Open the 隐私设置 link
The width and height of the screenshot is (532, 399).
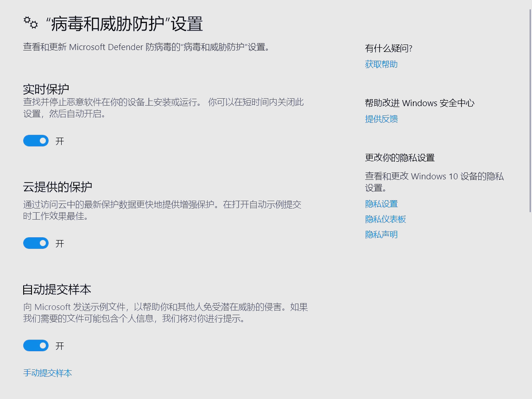pyautogui.click(x=381, y=204)
